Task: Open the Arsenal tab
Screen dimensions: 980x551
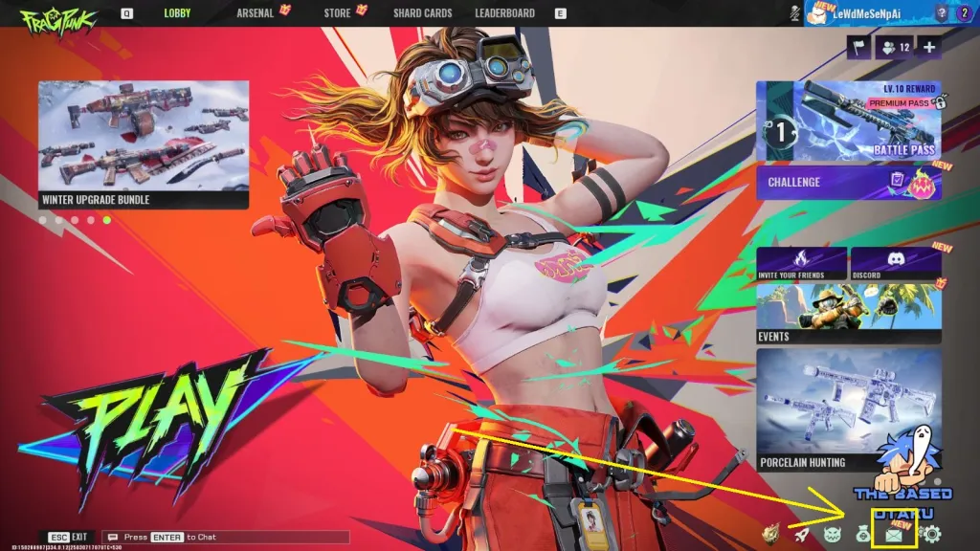Action: [x=255, y=13]
